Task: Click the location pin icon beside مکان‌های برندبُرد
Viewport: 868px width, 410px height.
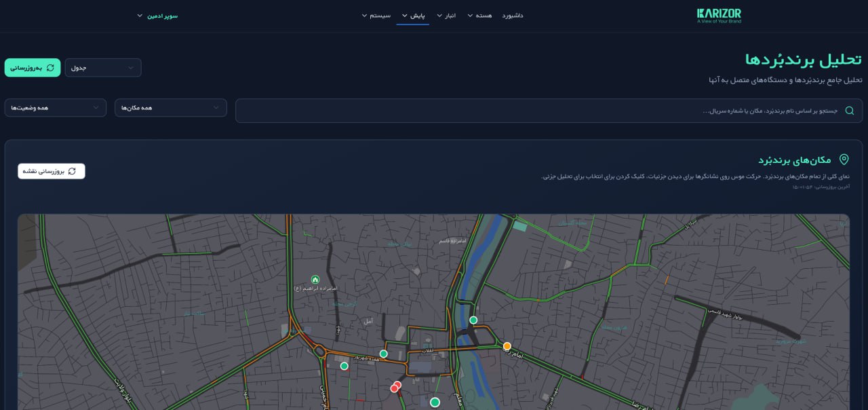Action: tap(844, 160)
